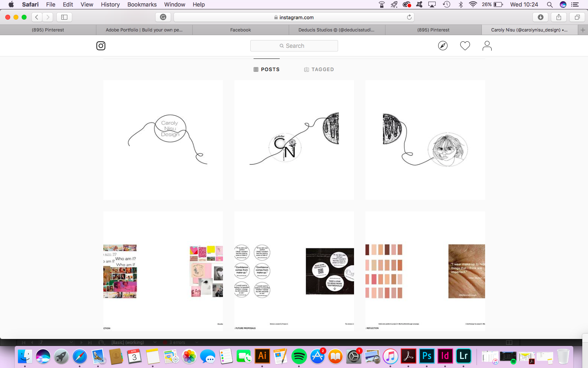Show Safari downloads list
This screenshot has height=368, width=588.
[541, 17]
